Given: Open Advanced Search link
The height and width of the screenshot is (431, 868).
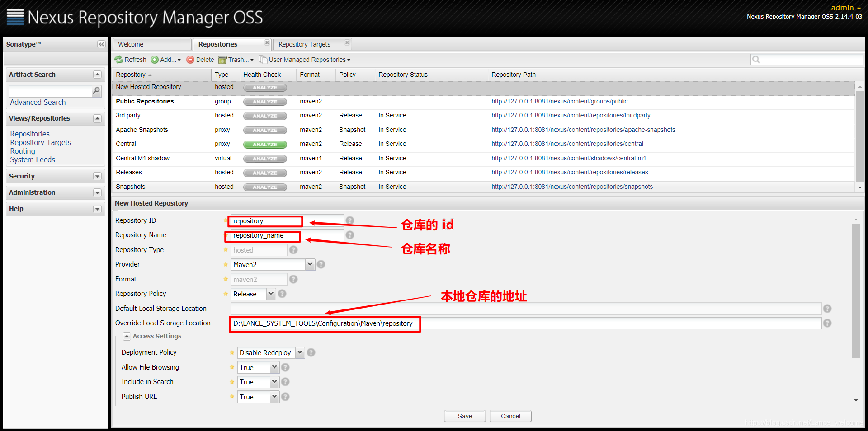Looking at the screenshot, I should [x=38, y=103].
